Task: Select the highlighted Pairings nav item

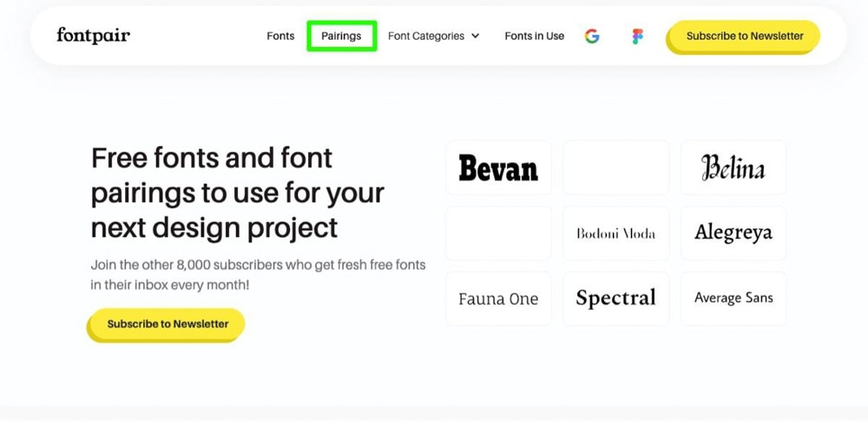Action: tap(341, 36)
